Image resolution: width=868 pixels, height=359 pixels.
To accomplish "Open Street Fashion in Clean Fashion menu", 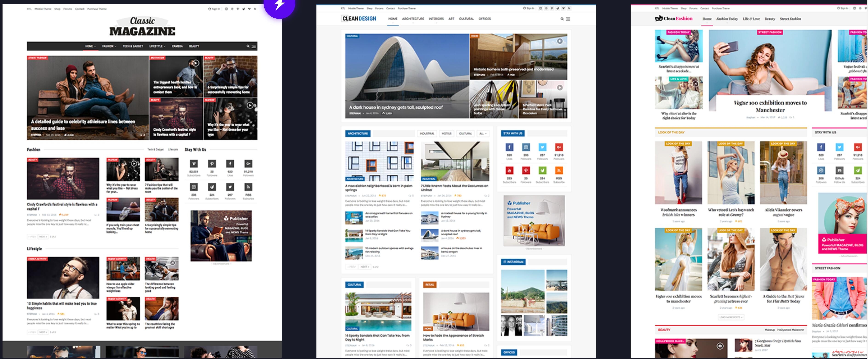I will click(790, 19).
